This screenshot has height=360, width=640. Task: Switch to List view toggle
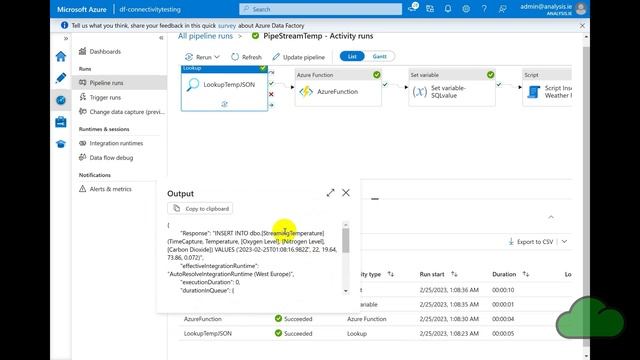(352, 56)
